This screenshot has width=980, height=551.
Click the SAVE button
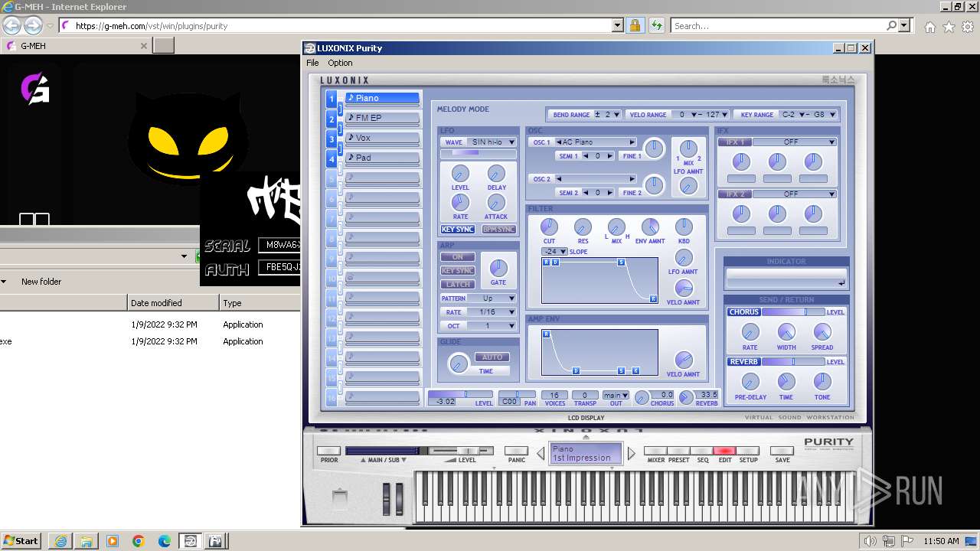pyautogui.click(x=782, y=451)
